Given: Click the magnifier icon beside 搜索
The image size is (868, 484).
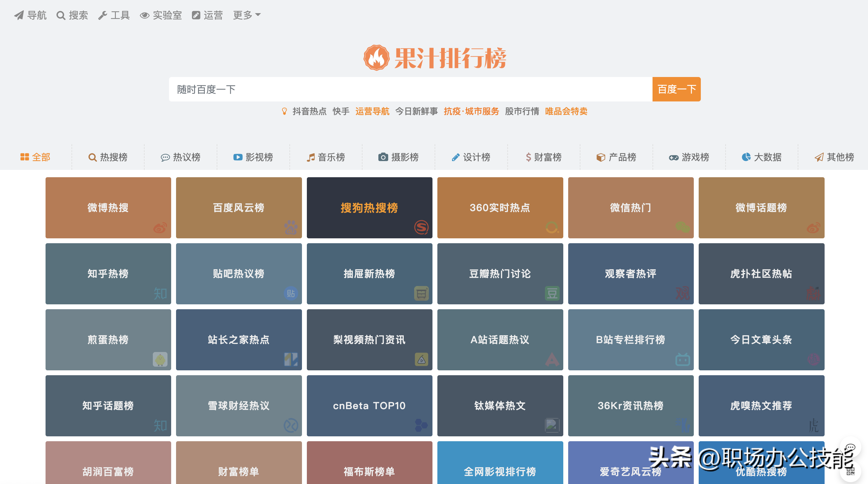Looking at the screenshot, I should pyautogui.click(x=61, y=16).
